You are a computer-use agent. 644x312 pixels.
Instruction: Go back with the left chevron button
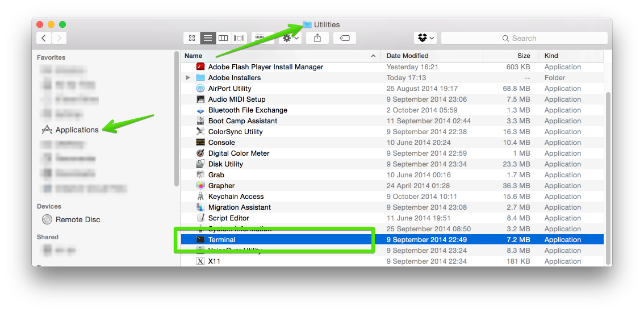click(44, 38)
